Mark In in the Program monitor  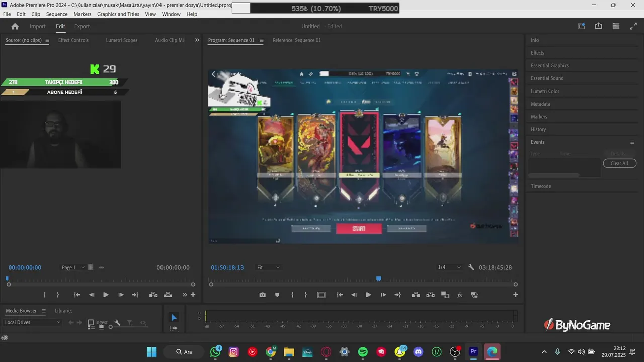(292, 295)
